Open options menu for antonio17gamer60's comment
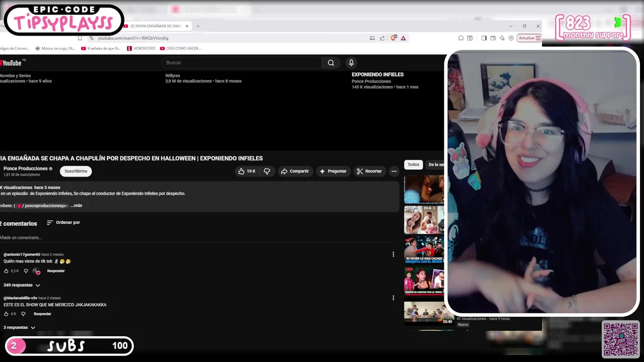 (393, 254)
